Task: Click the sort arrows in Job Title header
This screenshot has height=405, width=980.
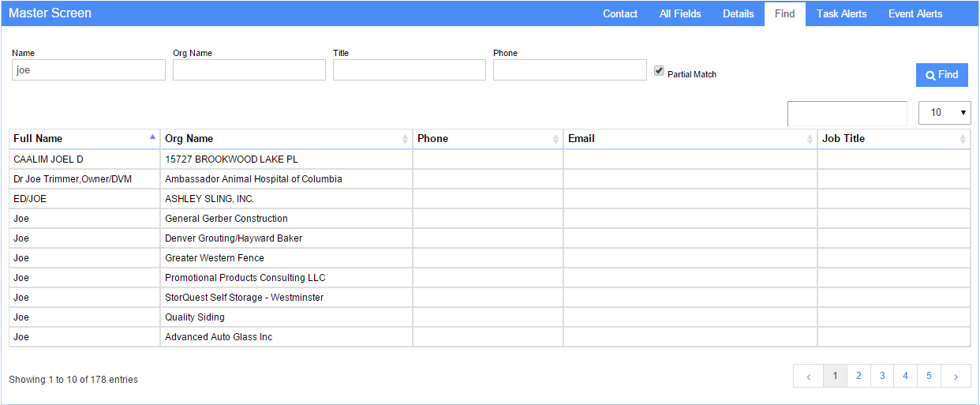Action: (x=963, y=139)
